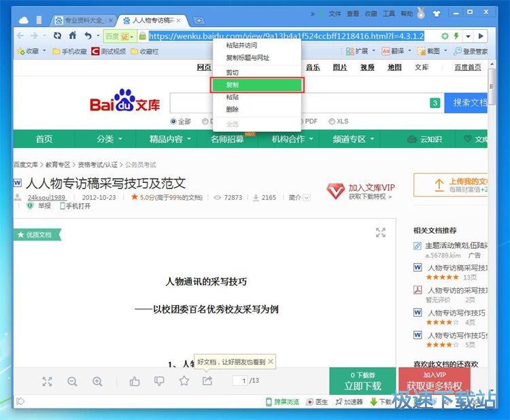
Task: Click the green 立即下载 button
Action: coord(362,381)
